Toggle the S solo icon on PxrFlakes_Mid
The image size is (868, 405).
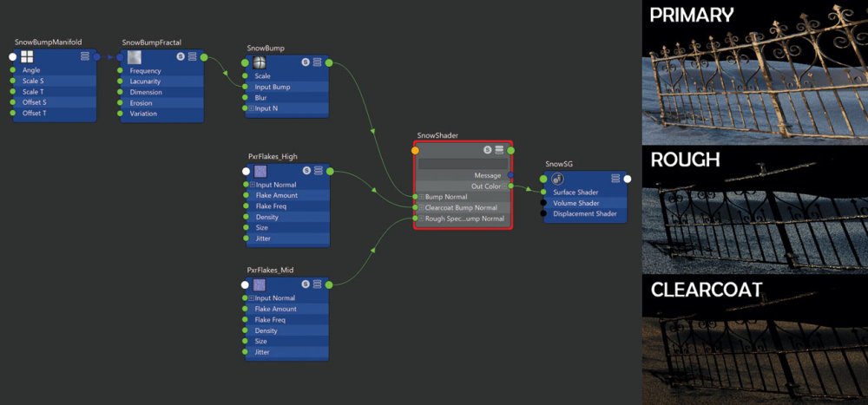click(306, 284)
